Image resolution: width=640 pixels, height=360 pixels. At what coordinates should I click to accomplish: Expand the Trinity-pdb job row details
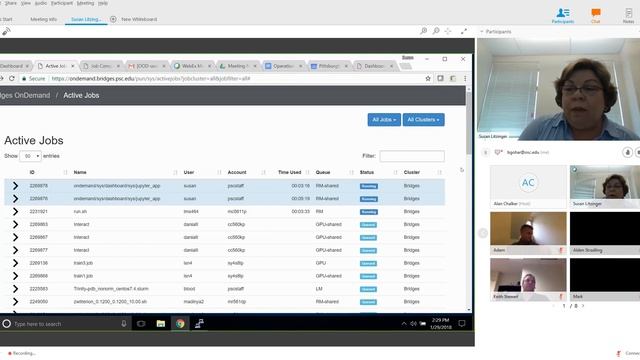tap(15, 289)
